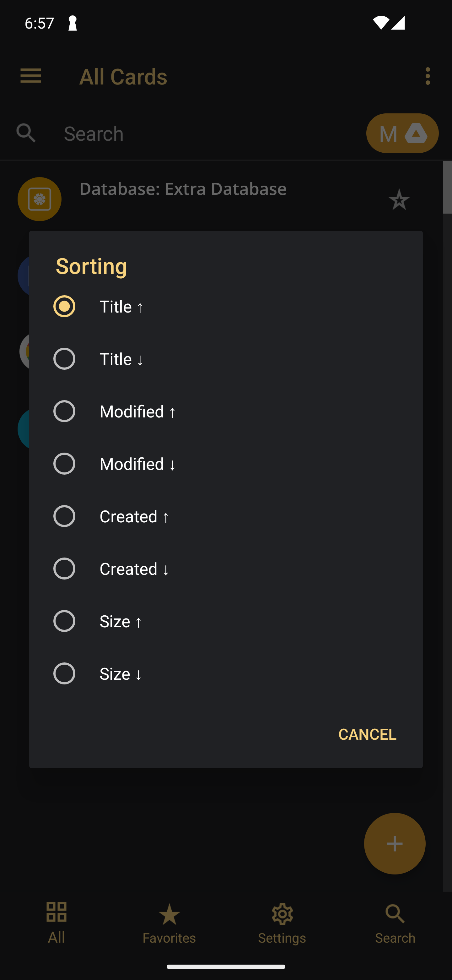This screenshot has width=452, height=980.
Task: Open the three-dot overflow menu
Action: pyautogui.click(x=428, y=76)
